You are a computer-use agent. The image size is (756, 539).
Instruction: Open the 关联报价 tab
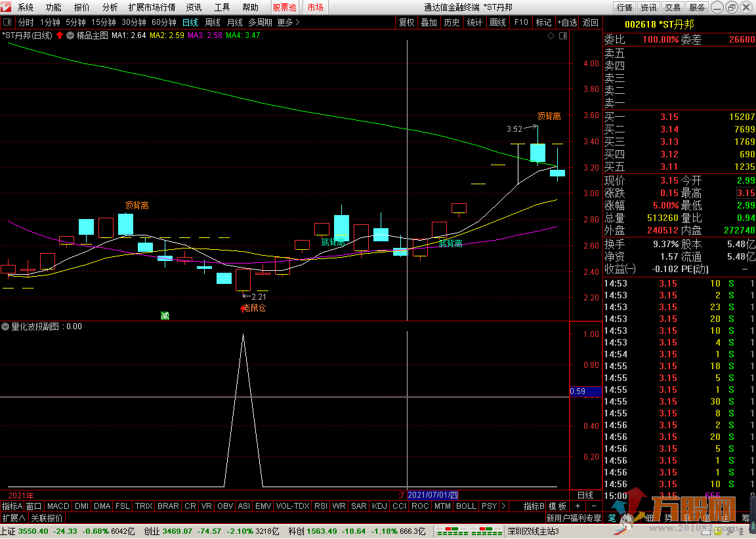click(47, 518)
